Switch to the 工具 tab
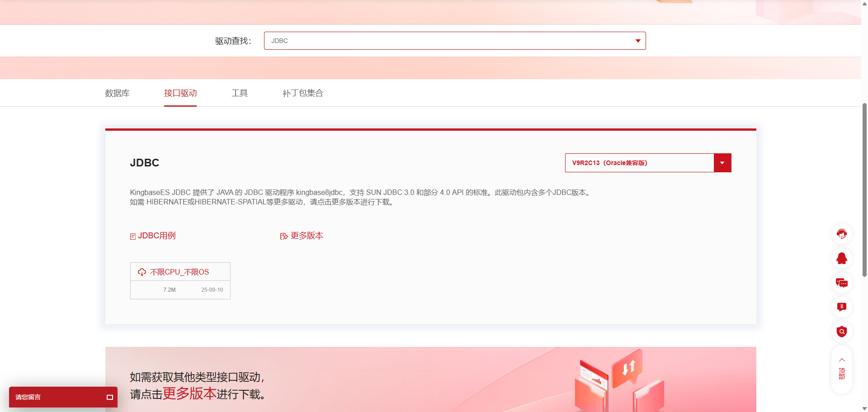 point(240,93)
